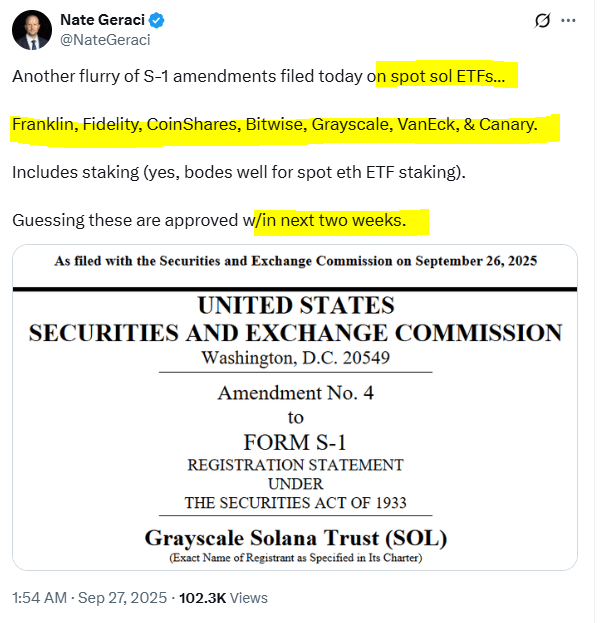Click Nate Geraci's profile avatar
The image size is (607, 623).
[32, 30]
